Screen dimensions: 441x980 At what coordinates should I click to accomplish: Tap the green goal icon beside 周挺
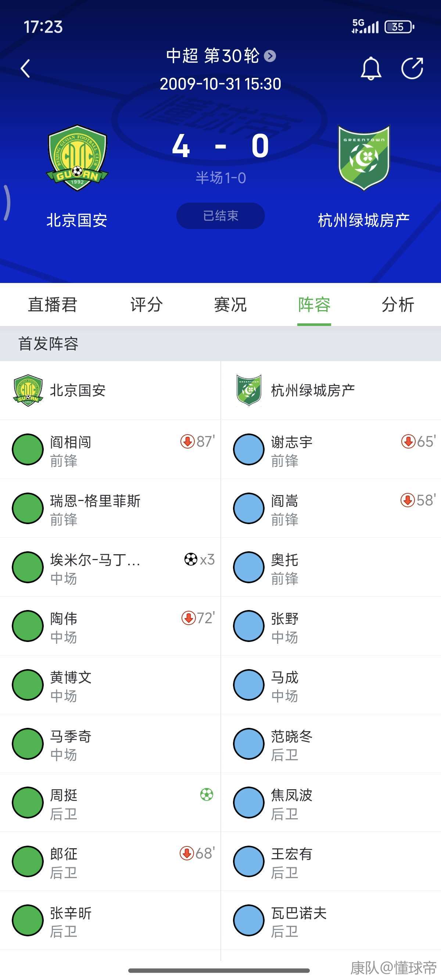[207, 794]
